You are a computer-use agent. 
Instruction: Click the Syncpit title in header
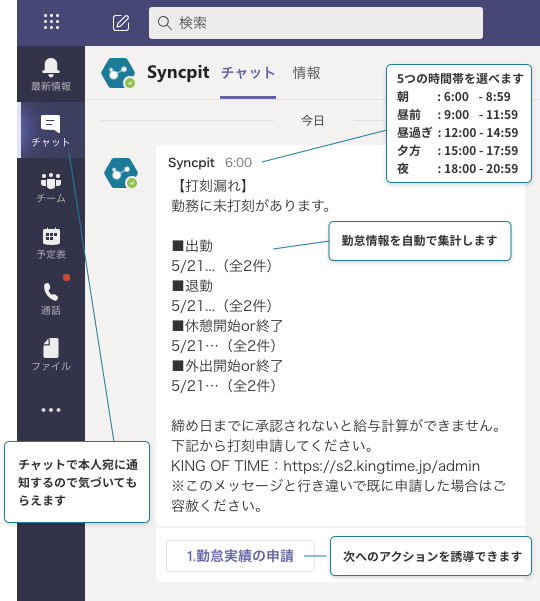coord(178,72)
